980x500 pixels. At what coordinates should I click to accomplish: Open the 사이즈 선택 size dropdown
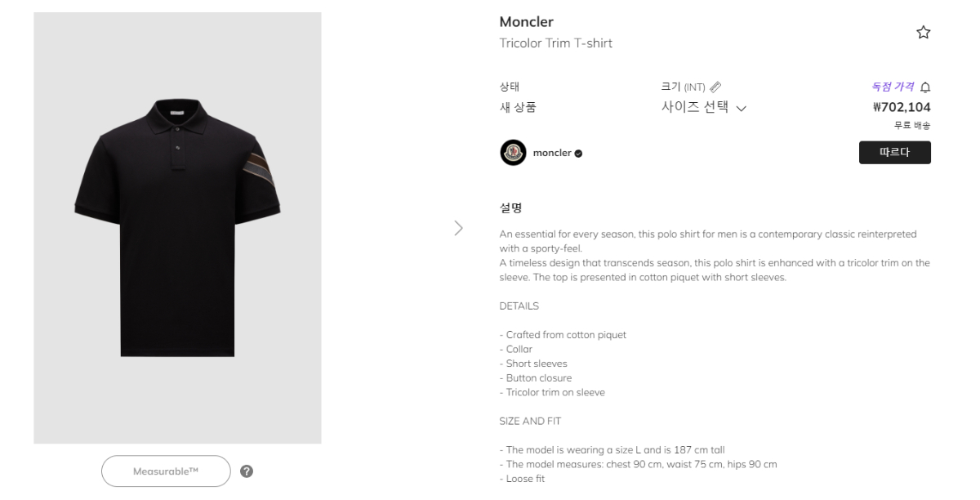(x=695, y=107)
